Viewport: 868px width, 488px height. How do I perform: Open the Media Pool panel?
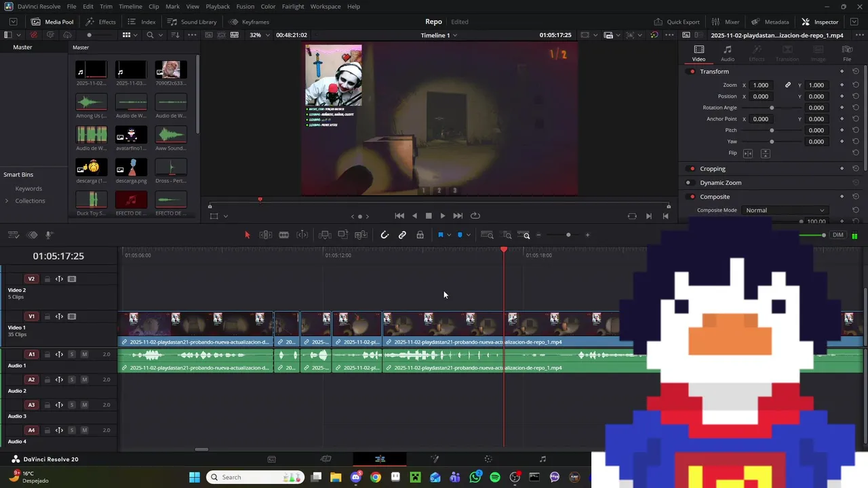pyautogui.click(x=53, y=22)
